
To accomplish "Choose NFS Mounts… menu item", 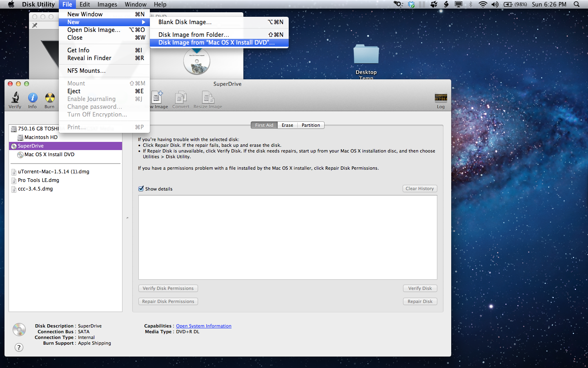I will click(x=104, y=71).
